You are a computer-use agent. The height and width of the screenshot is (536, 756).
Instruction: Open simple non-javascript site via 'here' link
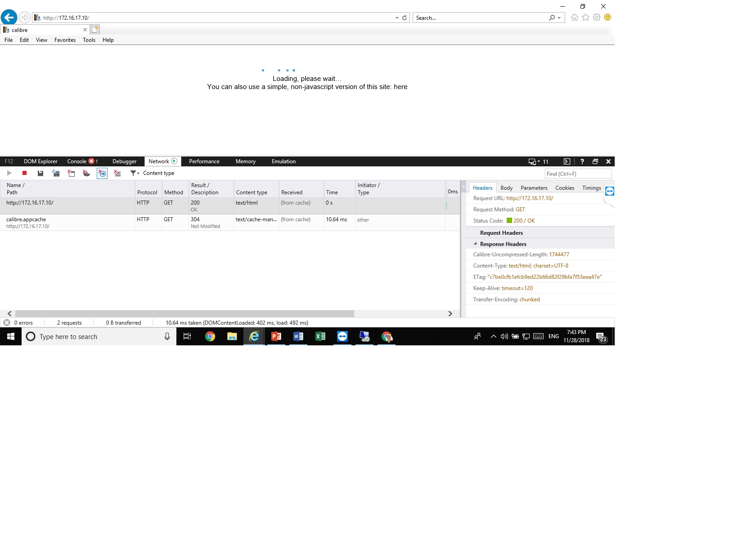[x=400, y=87]
